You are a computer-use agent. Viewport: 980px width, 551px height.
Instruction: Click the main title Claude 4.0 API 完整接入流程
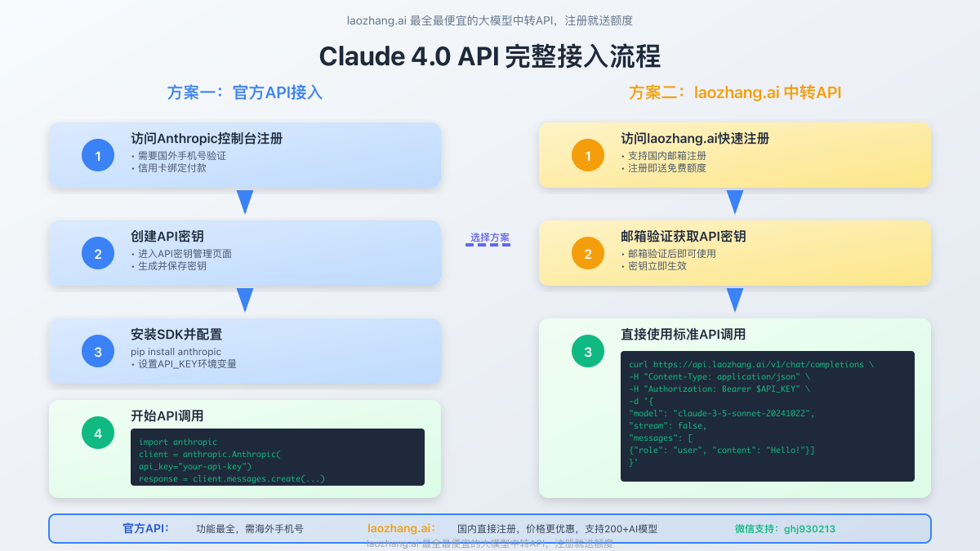point(490,56)
